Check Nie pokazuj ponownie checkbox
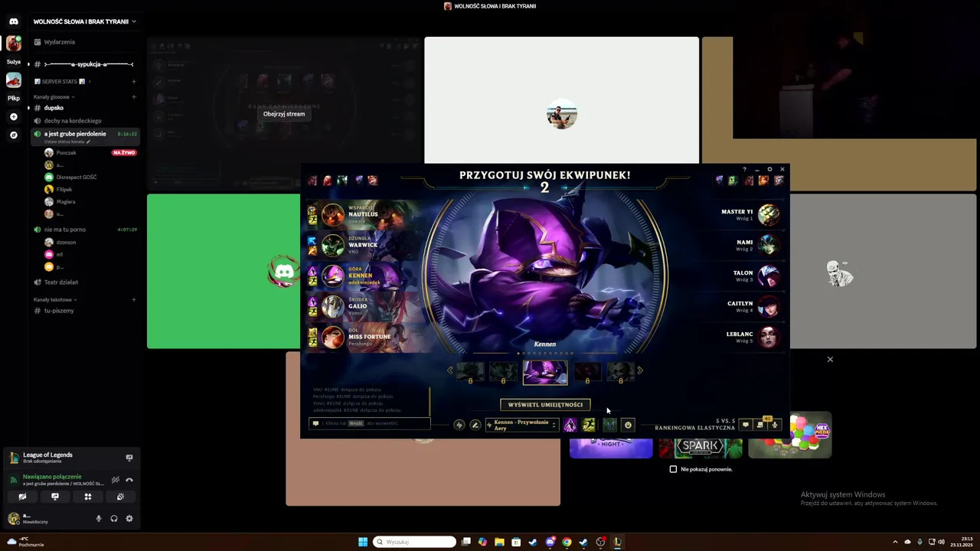980x551 pixels. click(674, 469)
